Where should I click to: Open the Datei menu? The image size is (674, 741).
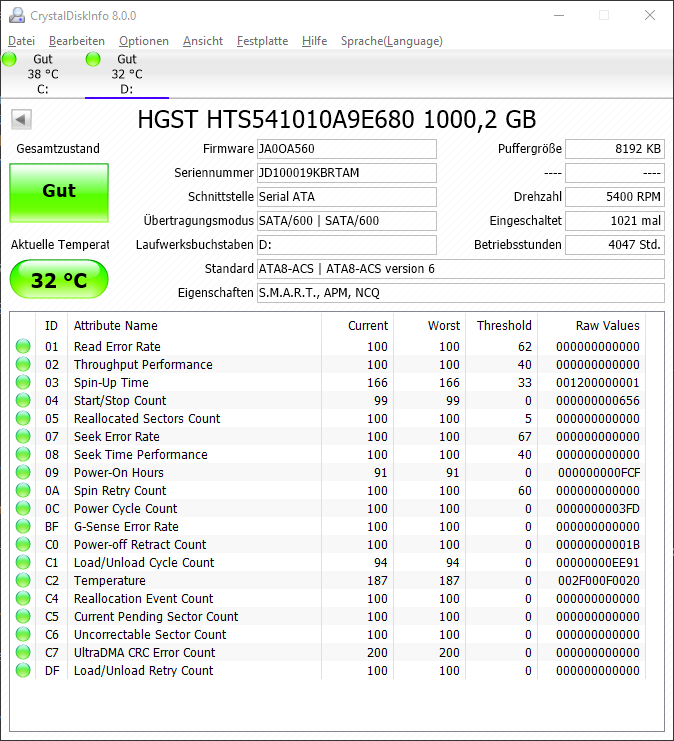[x=21, y=41]
